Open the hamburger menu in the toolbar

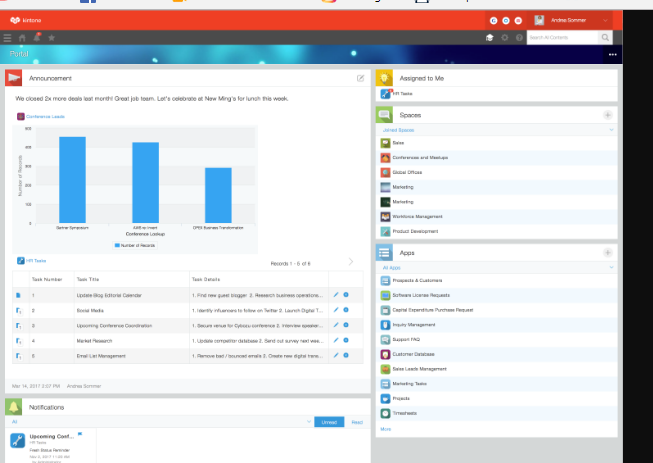(x=8, y=37)
